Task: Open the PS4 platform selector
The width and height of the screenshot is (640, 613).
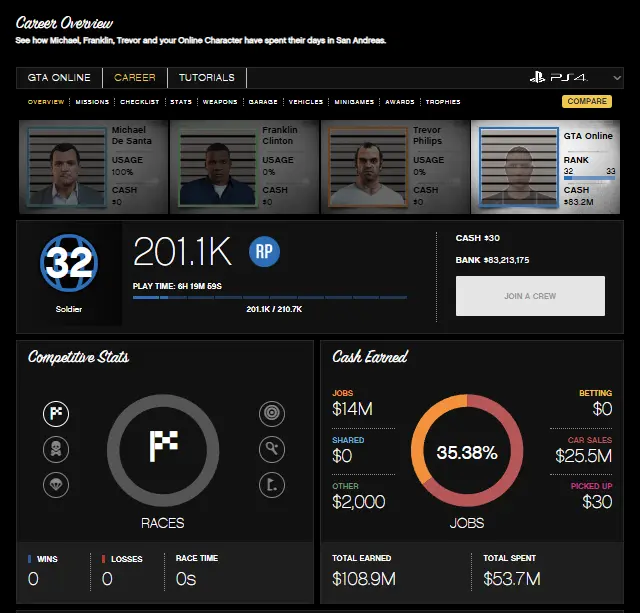Action: (x=575, y=78)
